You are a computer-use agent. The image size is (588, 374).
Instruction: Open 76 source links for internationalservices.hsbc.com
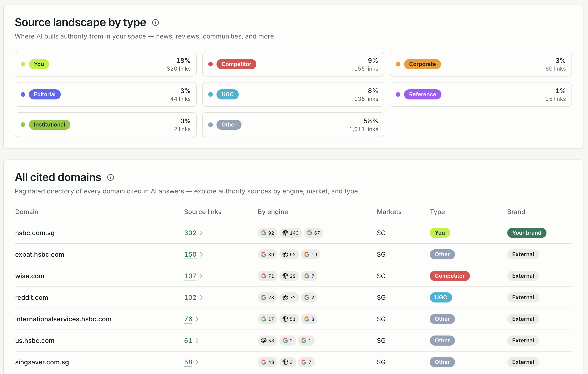coord(188,319)
